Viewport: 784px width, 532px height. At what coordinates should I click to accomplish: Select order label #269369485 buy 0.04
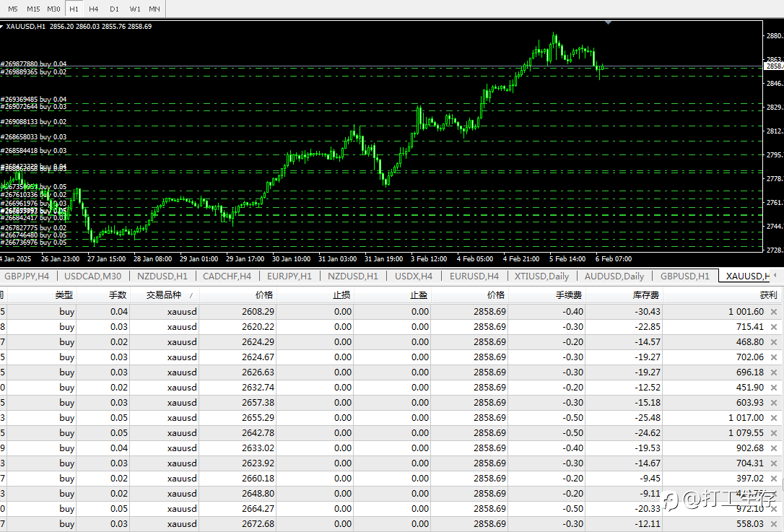[33, 100]
